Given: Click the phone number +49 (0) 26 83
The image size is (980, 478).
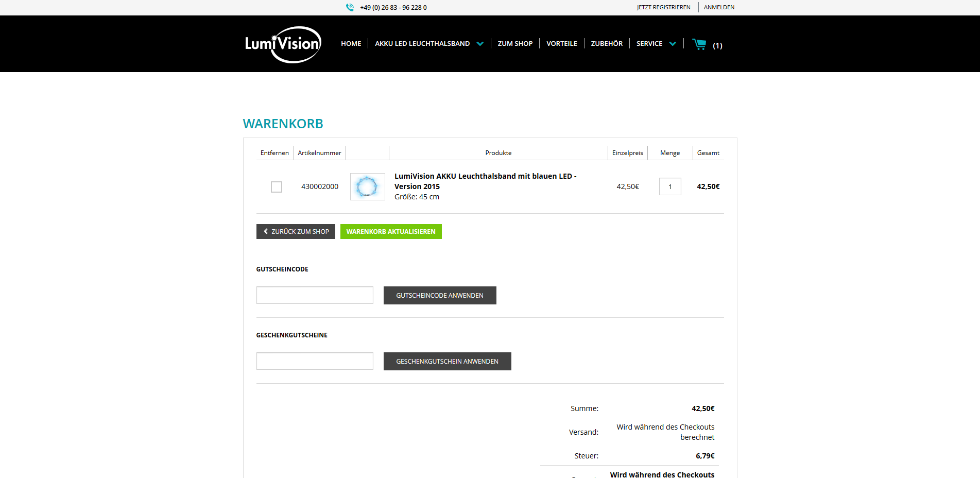Looking at the screenshot, I should click(393, 8).
